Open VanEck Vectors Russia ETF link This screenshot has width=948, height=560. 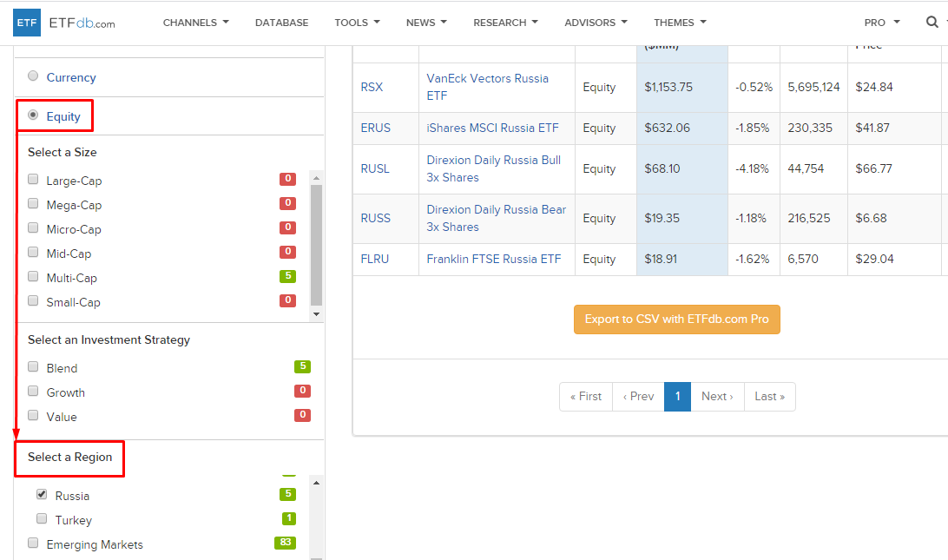487,87
